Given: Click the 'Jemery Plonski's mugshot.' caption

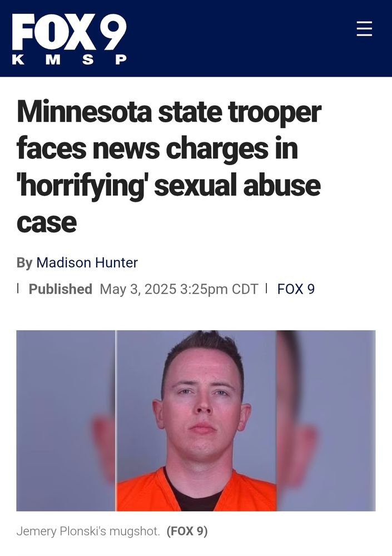Looking at the screenshot, I should pyautogui.click(x=88, y=531).
